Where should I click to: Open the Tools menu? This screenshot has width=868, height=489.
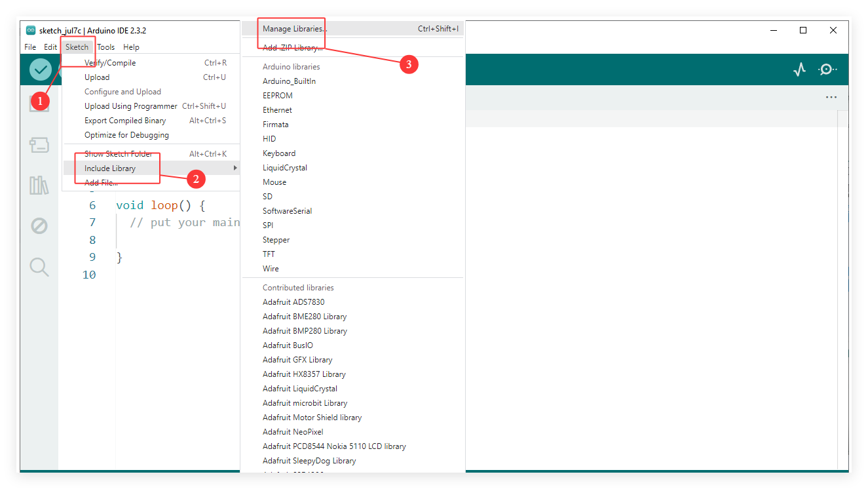tap(106, 47)
